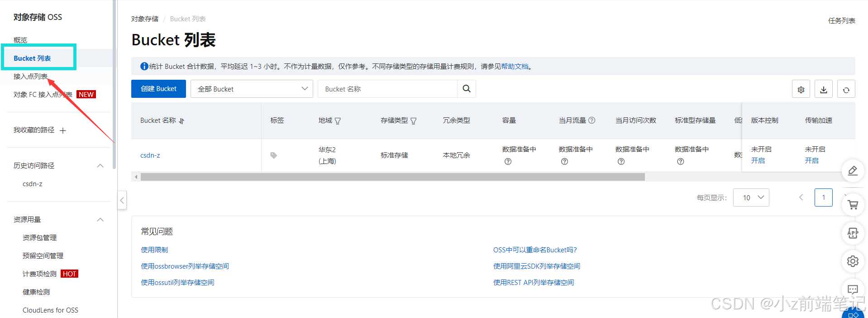The height and width of the screenshot is (318, 868).
Task: Open 使用阿里云SDK列举存储空间 link
Action: (537, 266)
